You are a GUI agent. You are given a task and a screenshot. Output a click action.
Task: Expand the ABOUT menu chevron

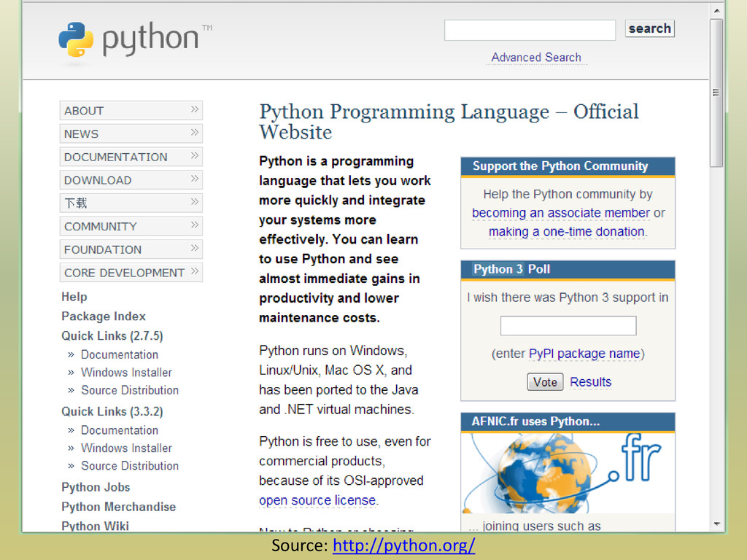(195, 110)
